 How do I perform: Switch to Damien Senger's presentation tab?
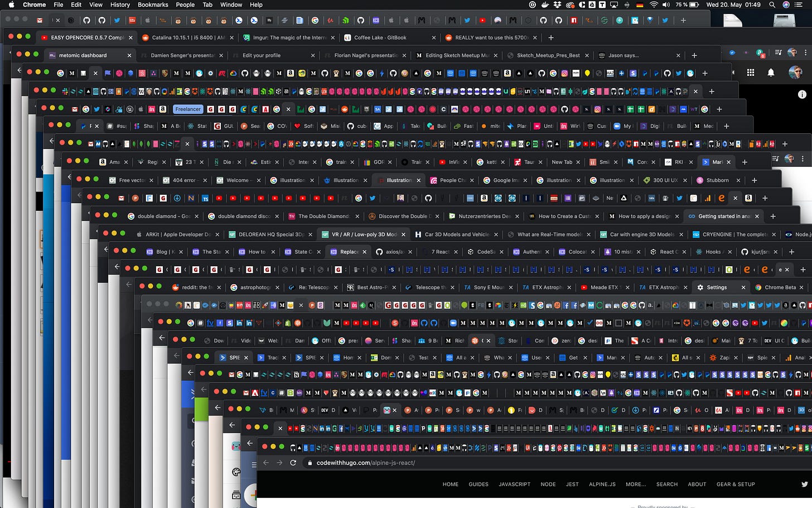182,55
